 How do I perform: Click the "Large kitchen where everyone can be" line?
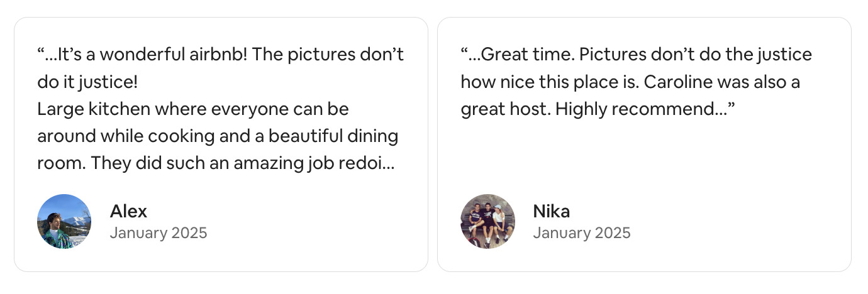(193, 109)
